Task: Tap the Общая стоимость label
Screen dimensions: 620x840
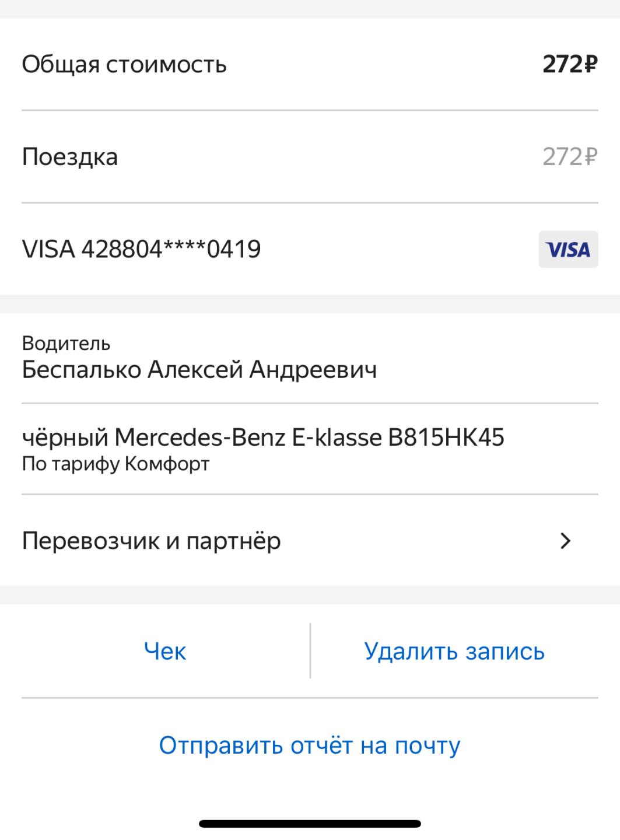Action: pyautogui.click(x=124, y=64)
